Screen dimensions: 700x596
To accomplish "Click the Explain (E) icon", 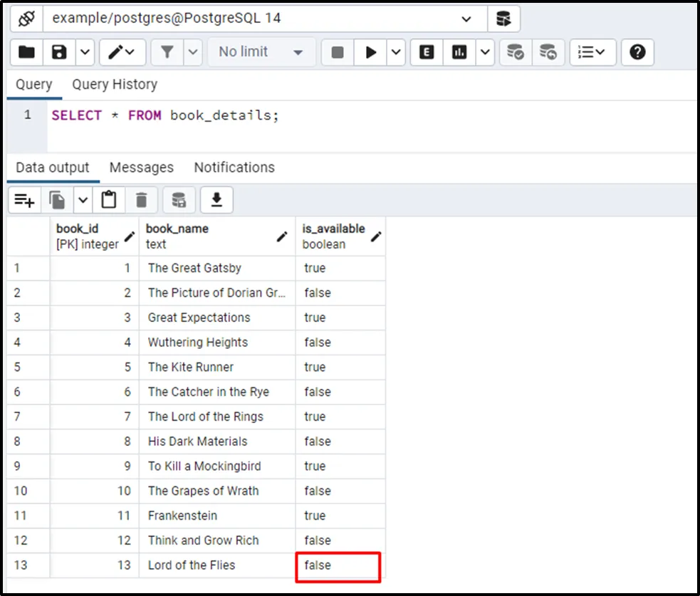I will click(x=427, y=52).
